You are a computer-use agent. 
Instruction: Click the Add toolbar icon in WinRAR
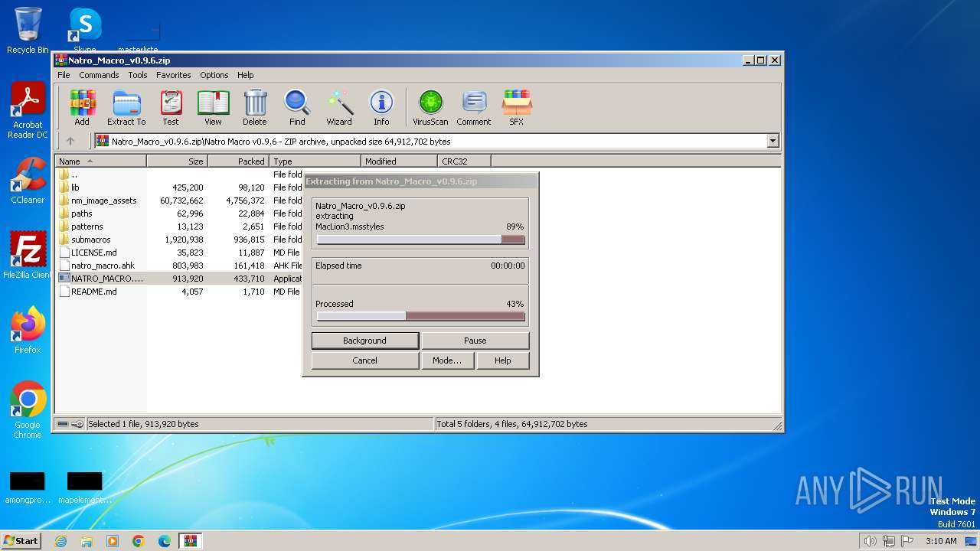point(82,107)
